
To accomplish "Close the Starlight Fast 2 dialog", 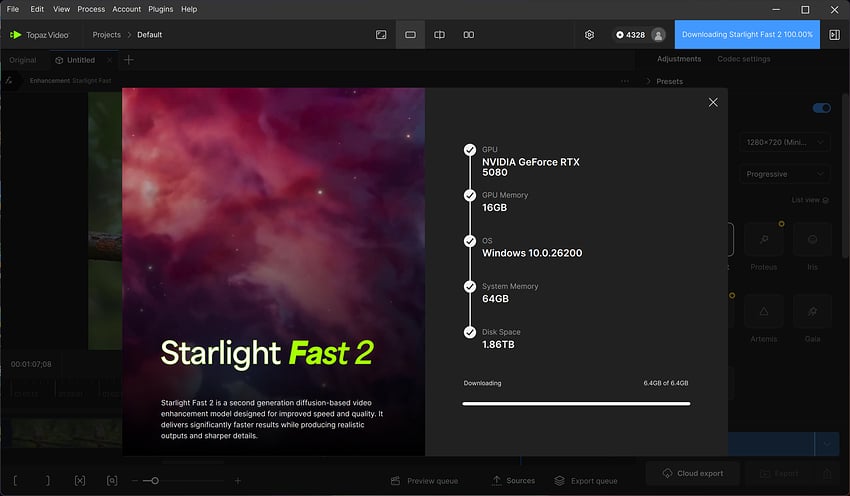I will coord(713,102).
